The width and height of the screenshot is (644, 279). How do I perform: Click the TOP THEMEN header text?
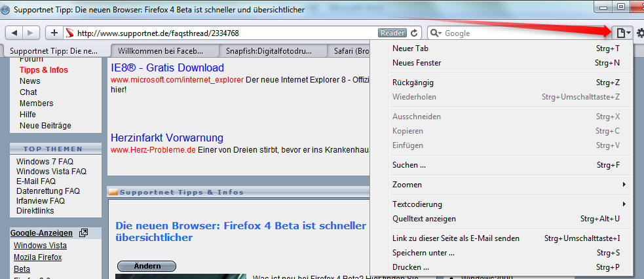[53, 149]
